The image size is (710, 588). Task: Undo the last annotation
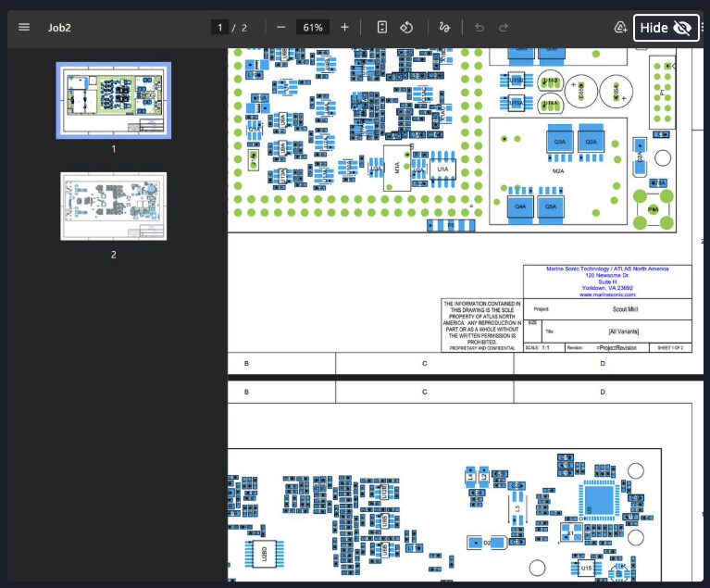(x=480, y=28)
